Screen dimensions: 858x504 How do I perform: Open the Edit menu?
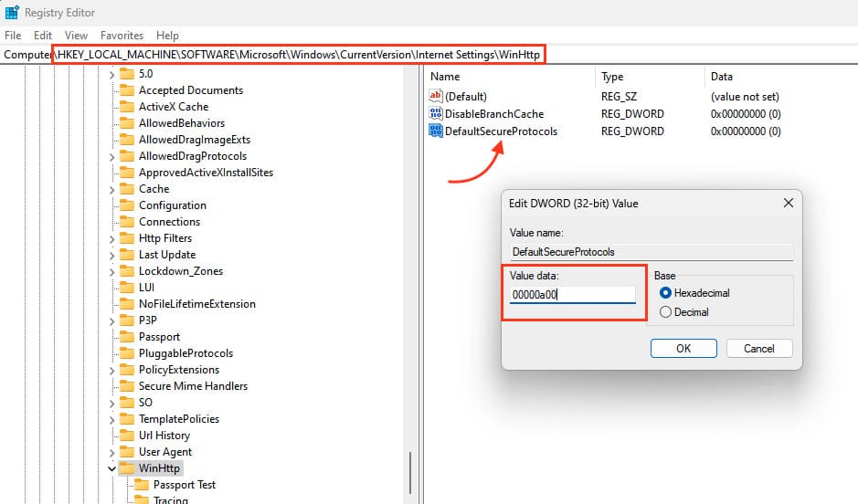(43, 36)
